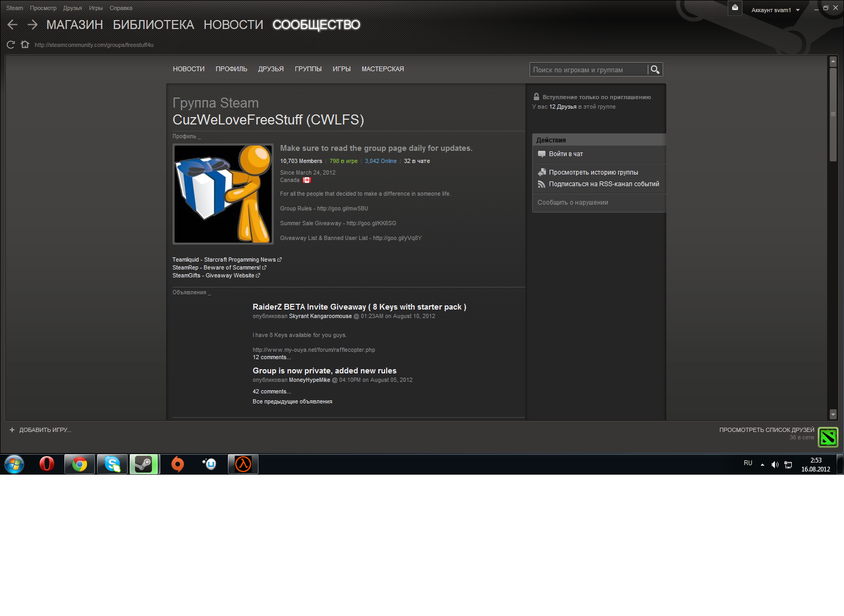Open the ДРУЗЬЯ community tab
This screenshot has height=616, width=844.
(x=271, y=69)
